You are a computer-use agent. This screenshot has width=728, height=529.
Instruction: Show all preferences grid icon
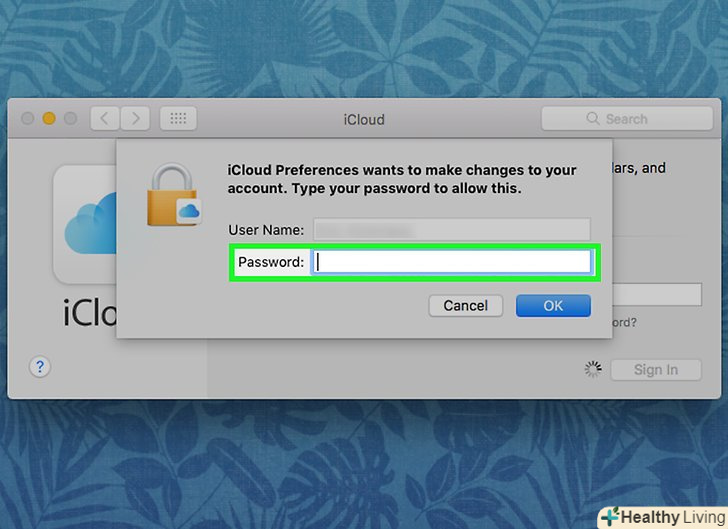point(178,119)
